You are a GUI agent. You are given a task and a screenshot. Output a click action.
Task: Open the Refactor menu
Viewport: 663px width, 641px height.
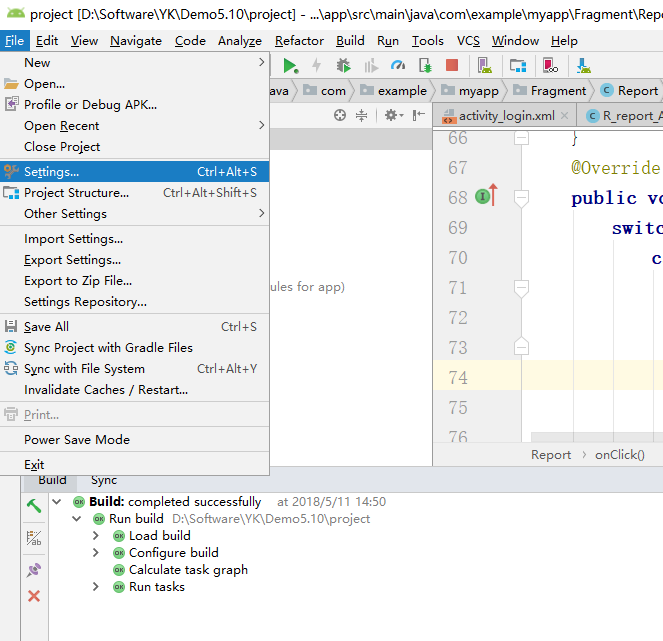click(299, 41)
